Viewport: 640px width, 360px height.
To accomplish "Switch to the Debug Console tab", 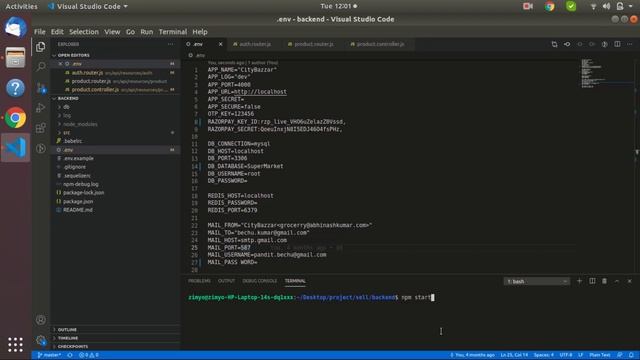I will pyautogui.click(x=260, y=281).
